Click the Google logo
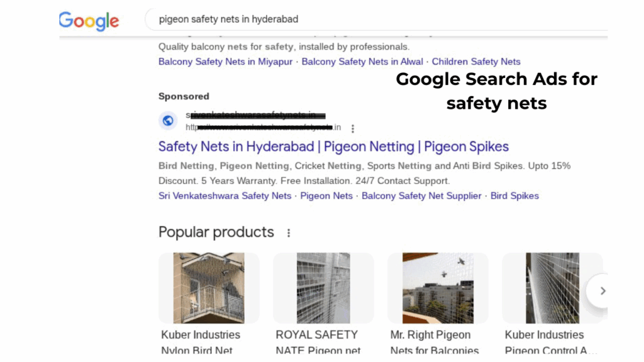The height and width of the screenshot is (362, 644). tap(89, 21)
